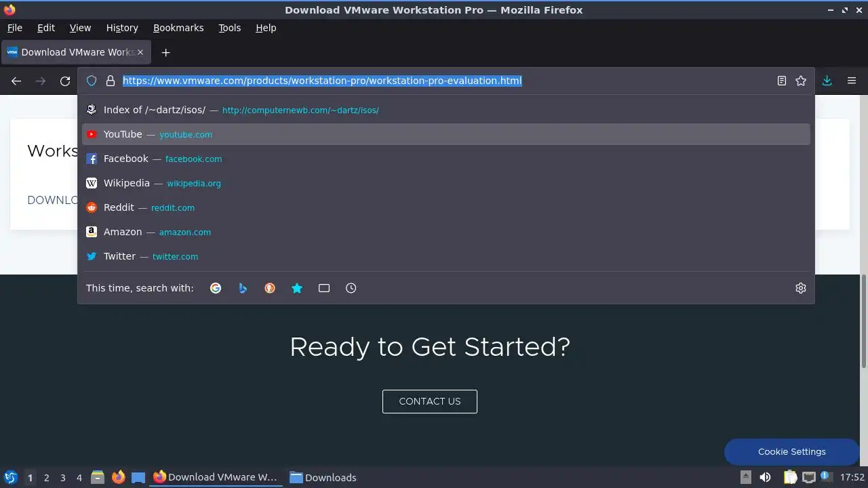The width and height of the screenshot is (868, 488).
Task: Reload the current page
Action: tap(65, 81)
